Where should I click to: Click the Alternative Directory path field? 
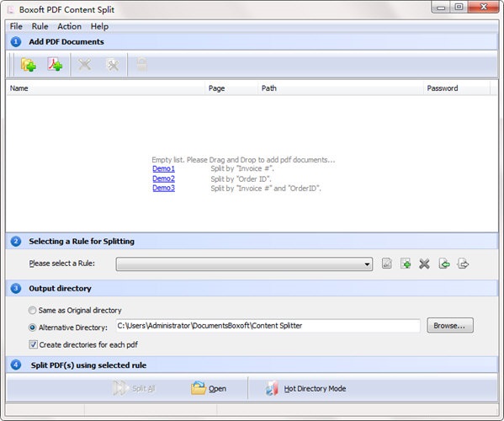click(x=268, y=326)
